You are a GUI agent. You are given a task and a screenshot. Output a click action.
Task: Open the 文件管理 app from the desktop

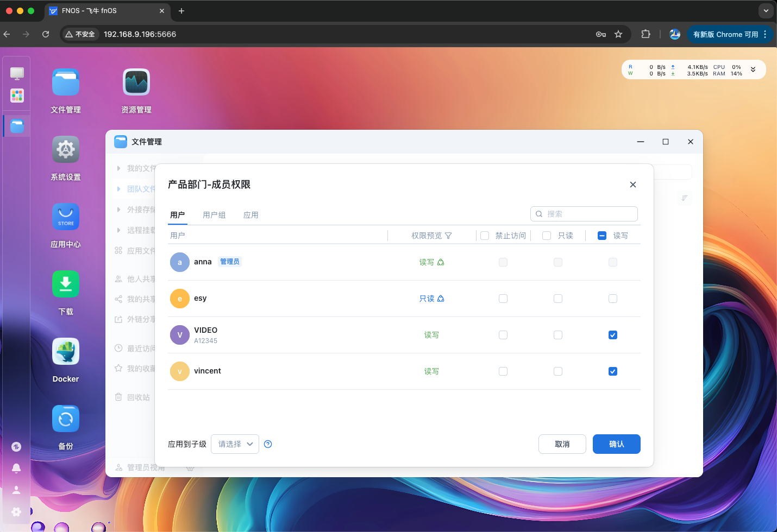[x=65, y=83]
